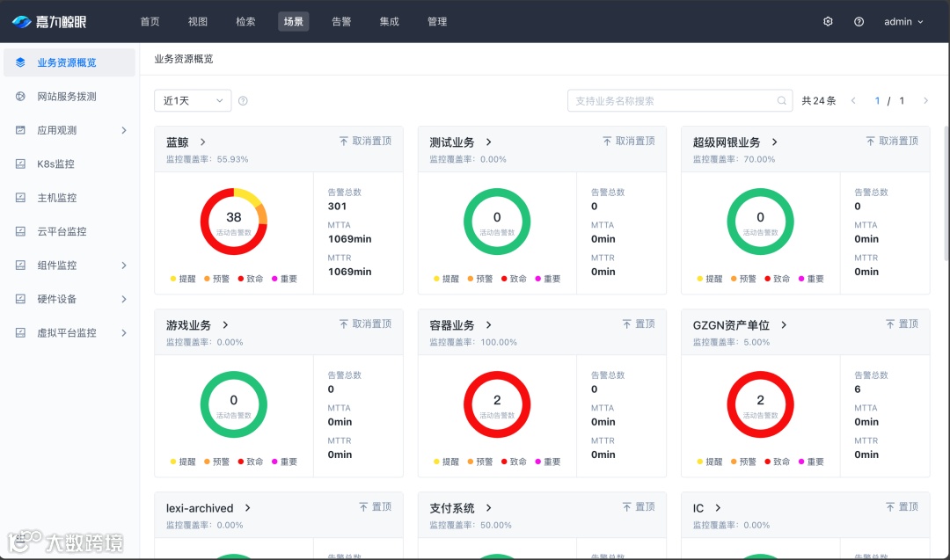Open 游戏业务 details via its chevron

pos(225,325)
